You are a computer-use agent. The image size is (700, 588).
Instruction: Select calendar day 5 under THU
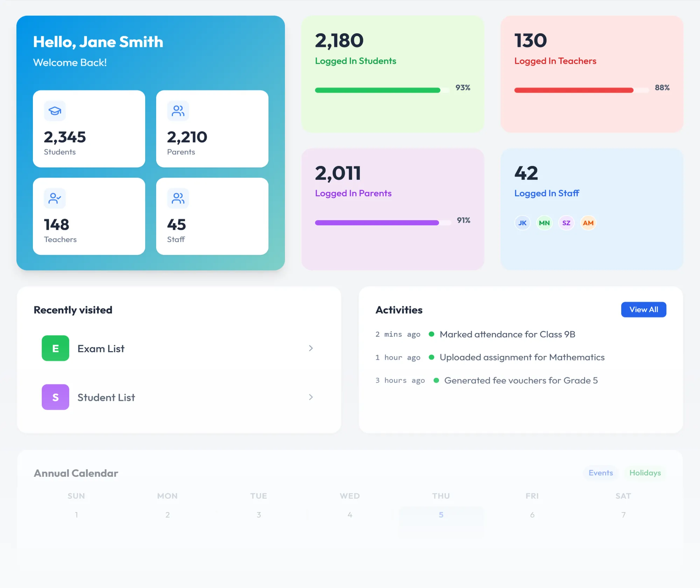coord(441,515)
